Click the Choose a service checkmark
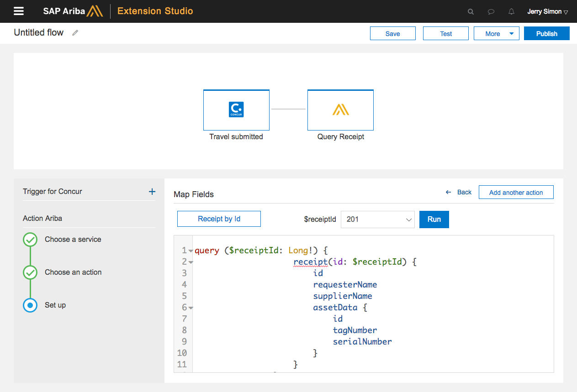577x392 pixels. (30, 240)
